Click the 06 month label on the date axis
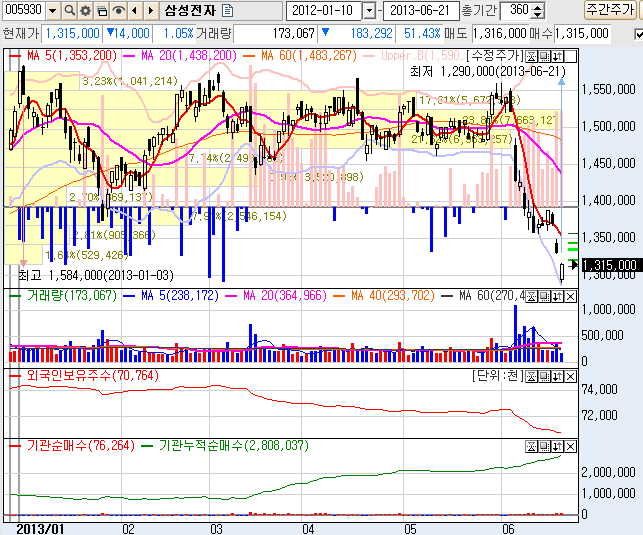This screenshot has height=535, width=643. [x=508, y=528]
